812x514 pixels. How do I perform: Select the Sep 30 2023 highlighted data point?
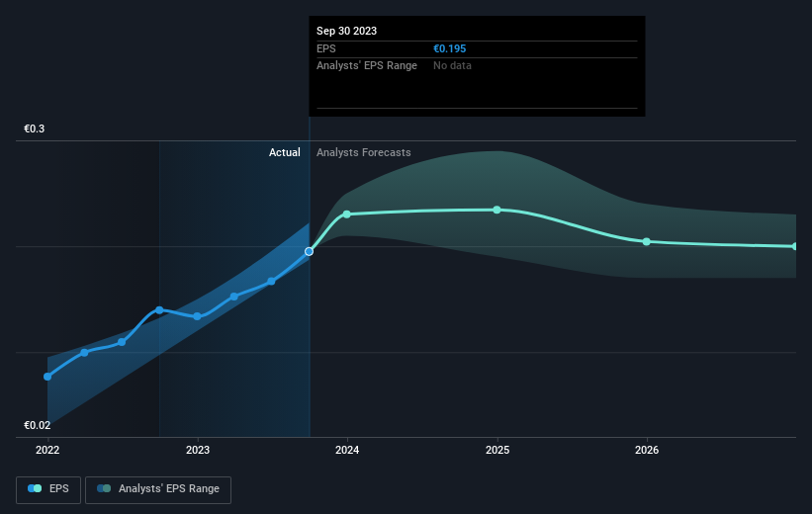[x=310, y=252]
